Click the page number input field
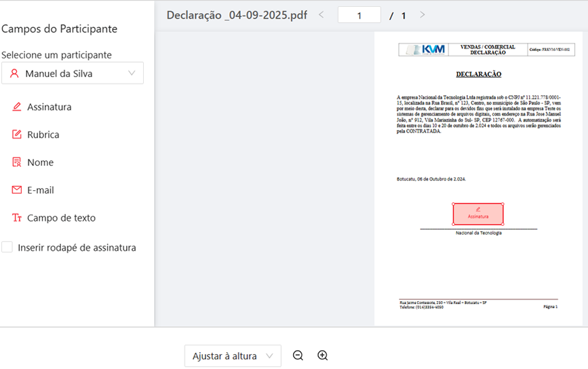This screenshot has height=369, width=588. coord(359,16)
